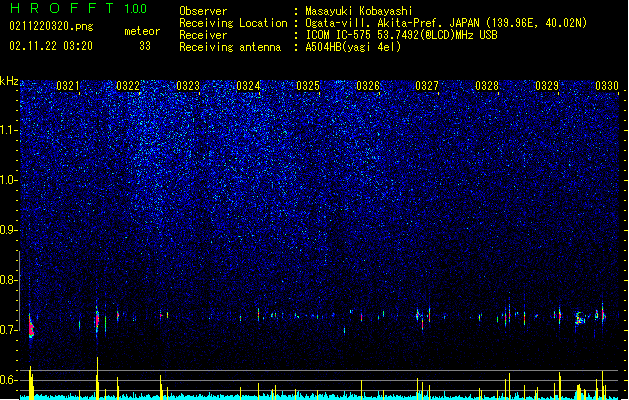This screenshot has height=400, width=629.
Task: Click the 0326 time marker
Action: click(368, 85)
